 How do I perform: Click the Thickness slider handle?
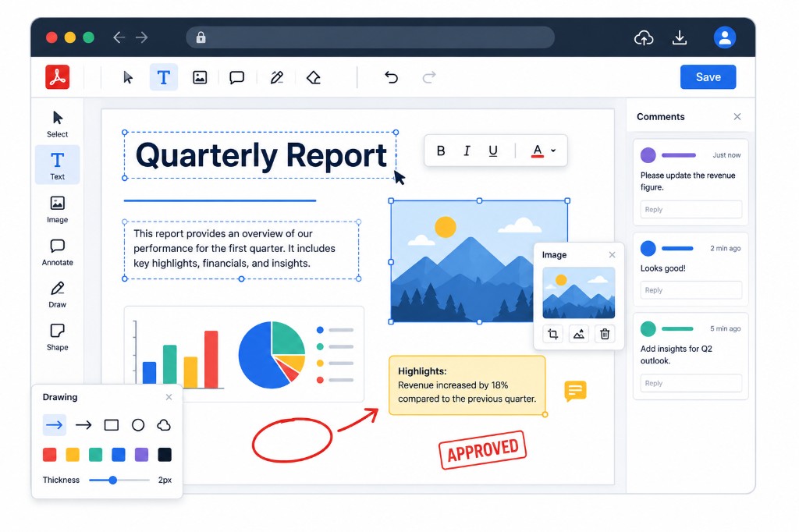tap(113, 480)
